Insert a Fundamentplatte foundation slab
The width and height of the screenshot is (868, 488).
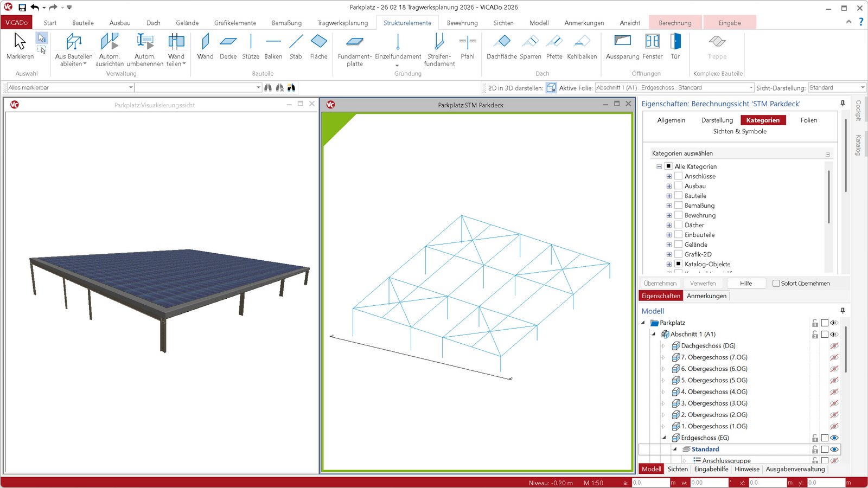(x=355, y=49)
